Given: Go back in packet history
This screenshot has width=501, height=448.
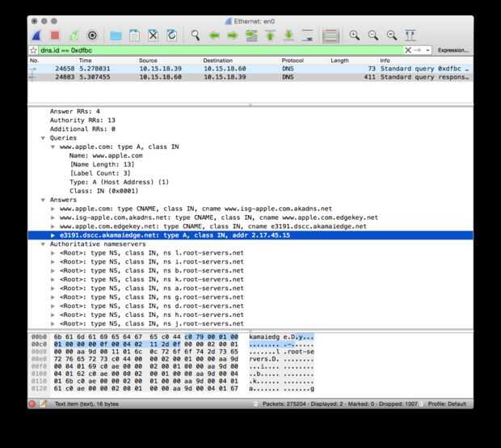Looking at the screenshot, I should 214,35.
